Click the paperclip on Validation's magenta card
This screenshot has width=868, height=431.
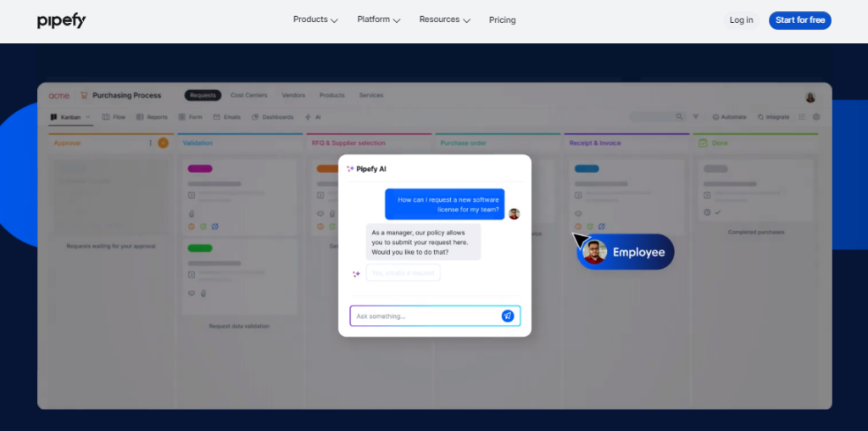click(192, 214)
